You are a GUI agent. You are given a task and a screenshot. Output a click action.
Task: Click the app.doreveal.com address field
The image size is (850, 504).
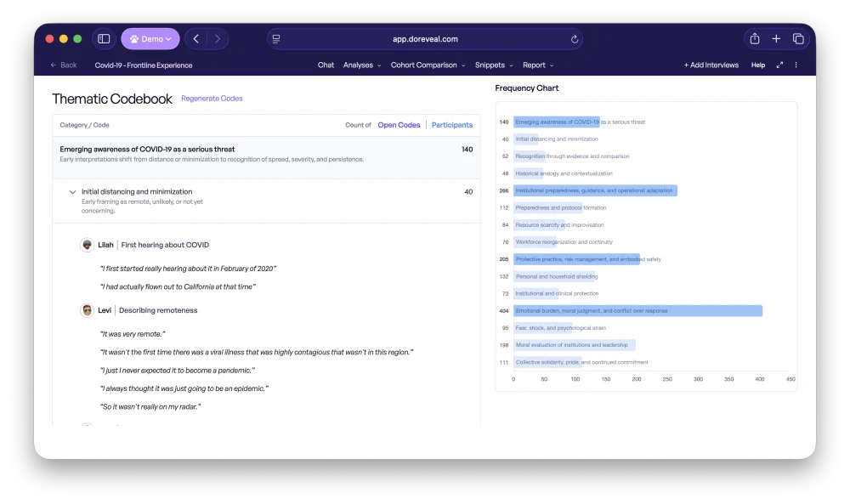pos(425,39)
